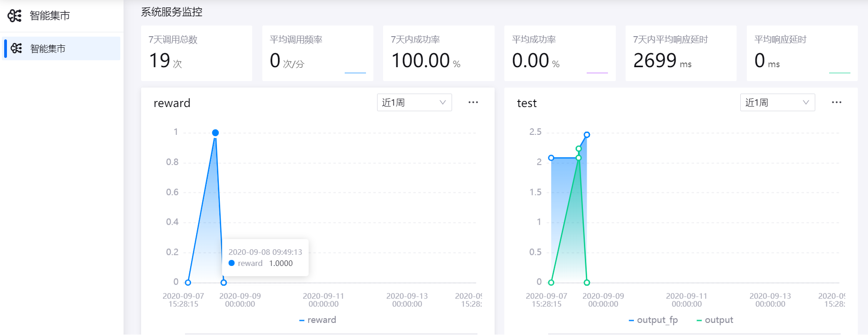Click the 平均响应延时 card
The width and height of the screenshot is (868, 335).
(802, 53)
